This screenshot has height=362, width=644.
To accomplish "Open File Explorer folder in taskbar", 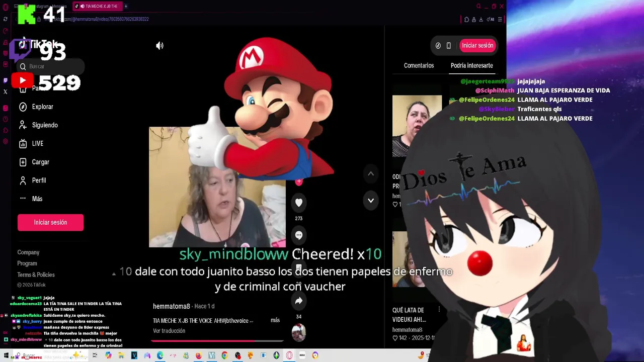I will pyautogui.click(x=121, y=355).
